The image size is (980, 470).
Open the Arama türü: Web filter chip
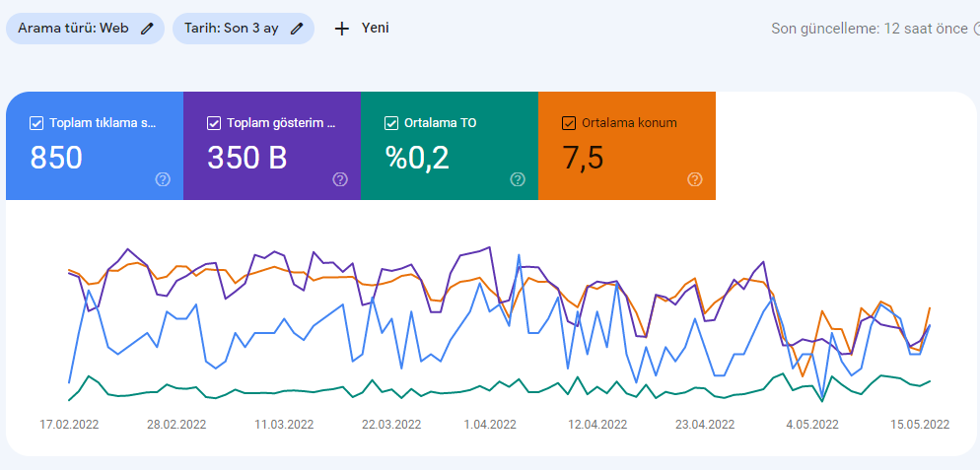[x=85, y=29]
